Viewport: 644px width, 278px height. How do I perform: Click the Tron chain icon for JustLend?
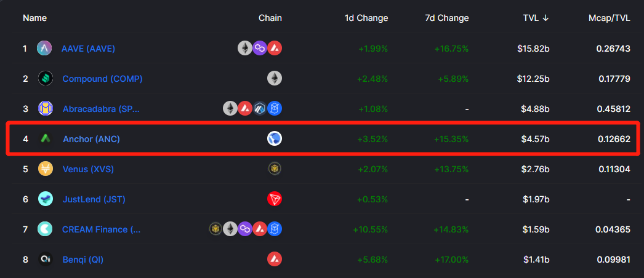[x=275, y=199]
